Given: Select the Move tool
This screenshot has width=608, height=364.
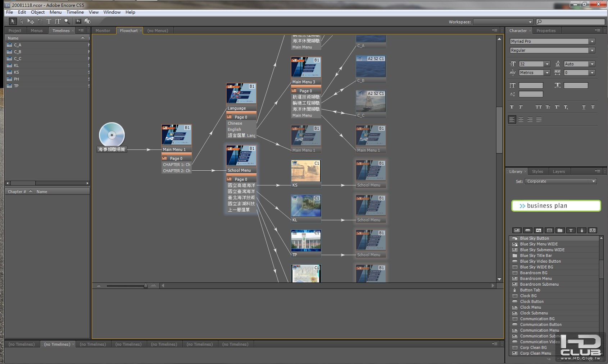Looking at the screenshot, I should (31, 21).
